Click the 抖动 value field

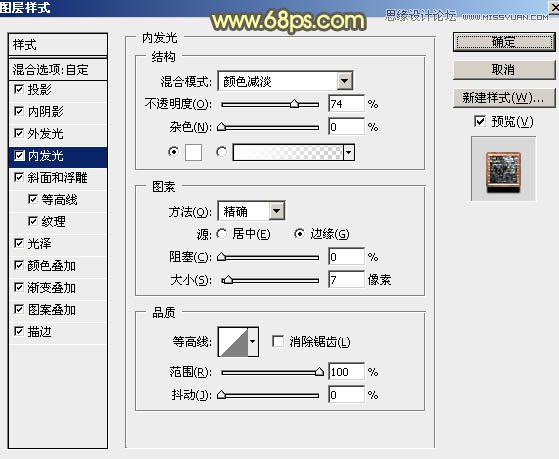347,395
